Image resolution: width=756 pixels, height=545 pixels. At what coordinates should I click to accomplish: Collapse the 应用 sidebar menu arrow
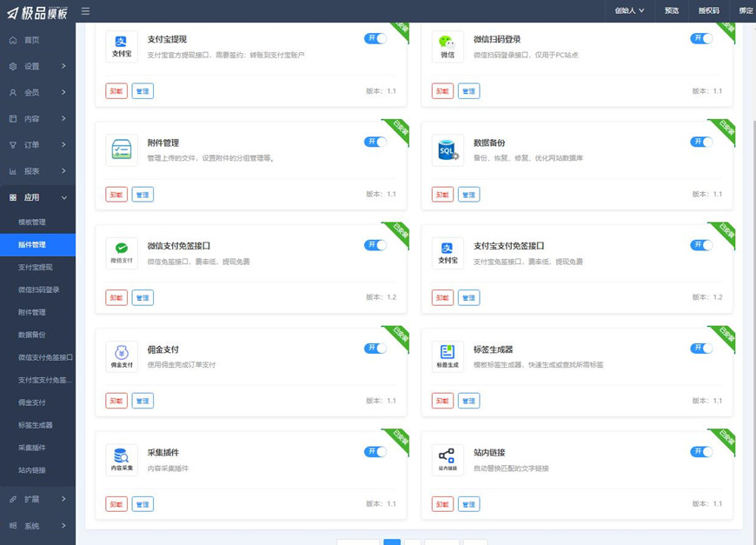[63, 197]
